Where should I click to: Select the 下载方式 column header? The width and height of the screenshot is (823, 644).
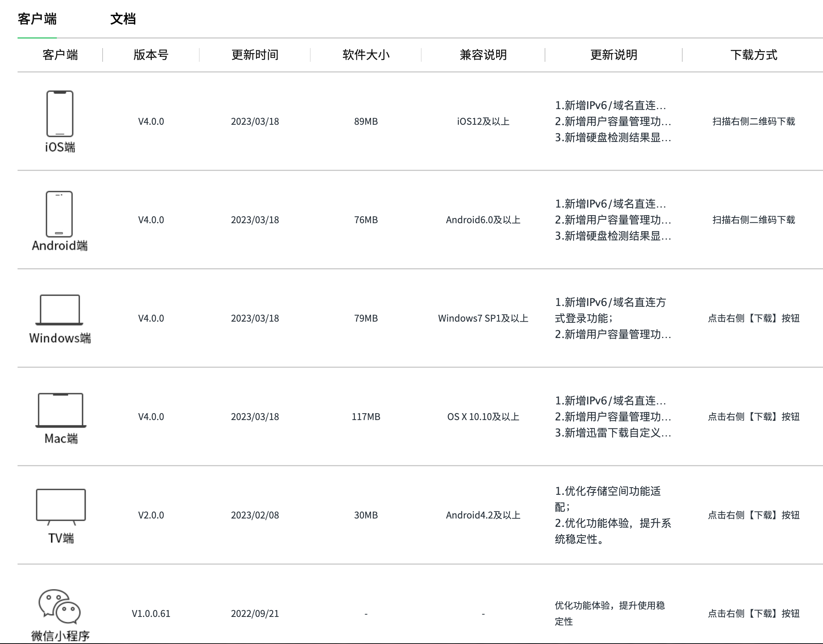pos(754,55)
